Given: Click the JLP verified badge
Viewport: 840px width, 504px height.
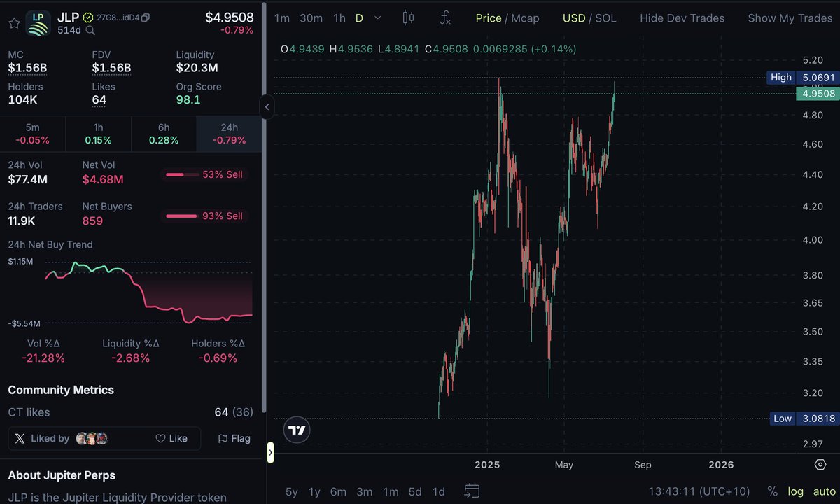Looking at the screenshot, I should (88, 17).
